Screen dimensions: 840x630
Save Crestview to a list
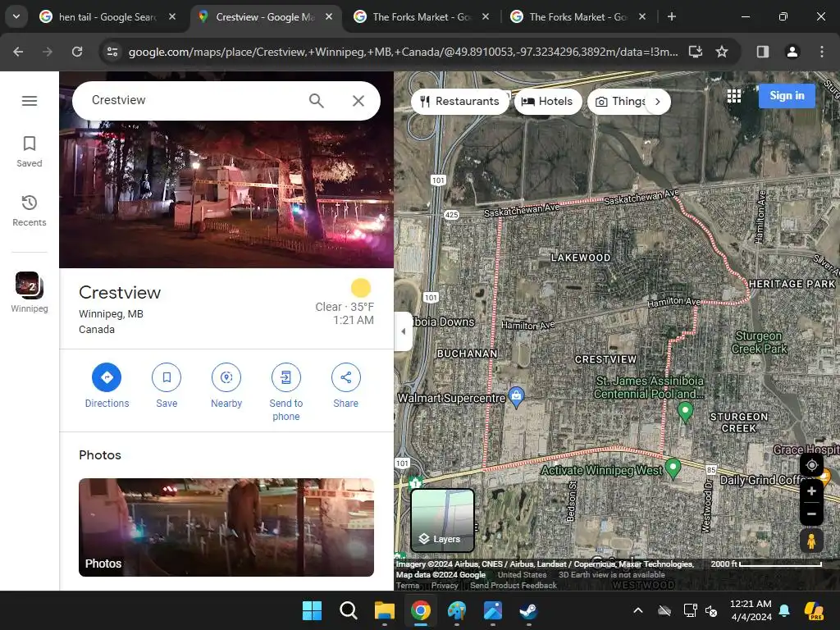pyautogui.click(x=167, y=386)
